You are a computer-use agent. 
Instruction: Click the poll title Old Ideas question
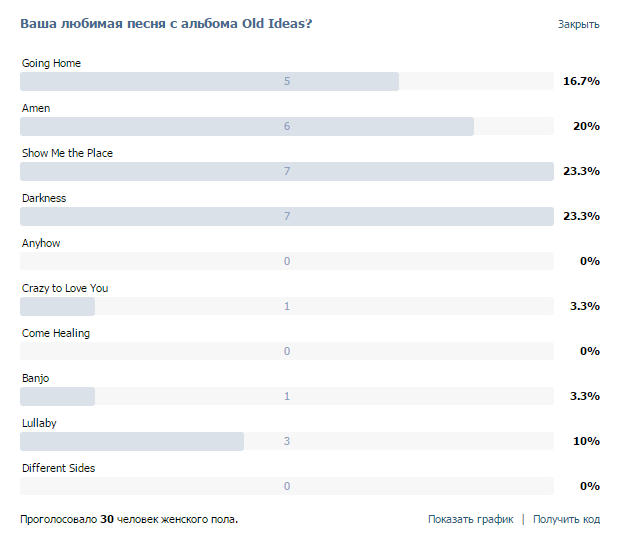click(166, 24)
